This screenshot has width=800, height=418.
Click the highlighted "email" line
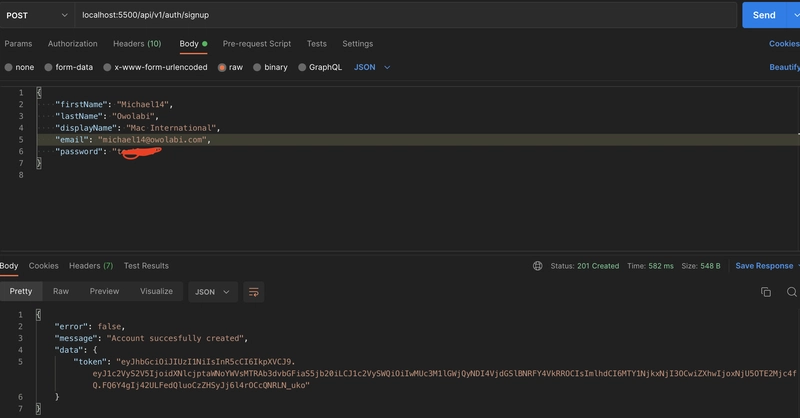(417, 140)
